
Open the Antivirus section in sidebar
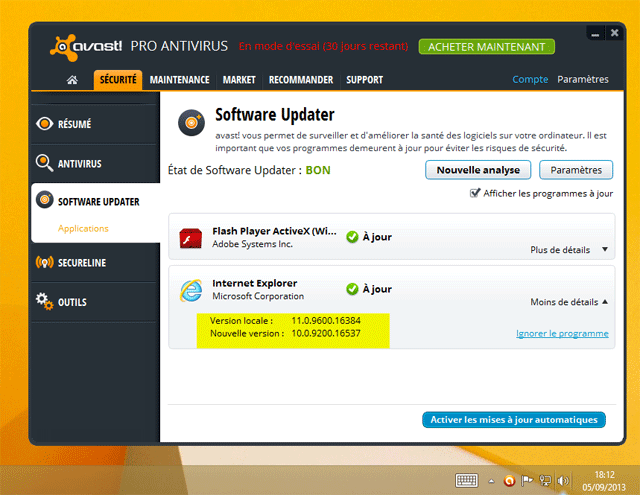(79, 163)
